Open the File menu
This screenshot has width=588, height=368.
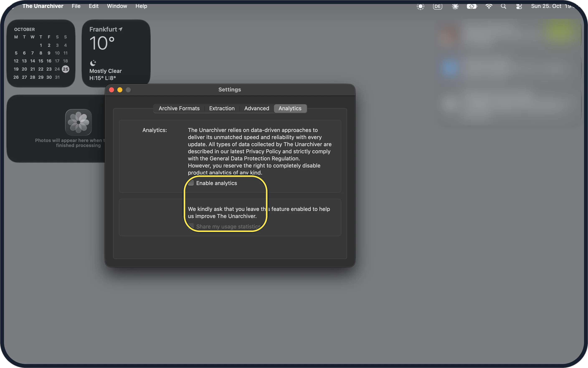pyautogui.click(x=76, y=6)
